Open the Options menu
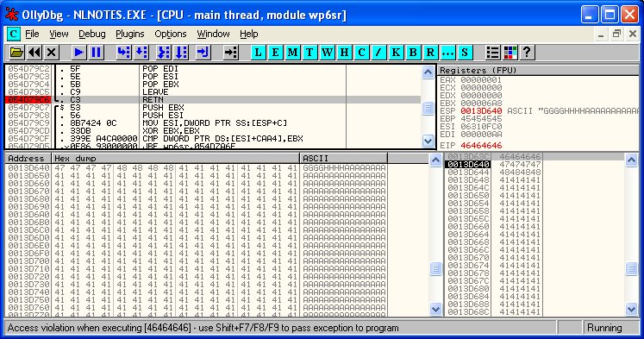Screen dimensions: 644x339 tap(171, 34)
